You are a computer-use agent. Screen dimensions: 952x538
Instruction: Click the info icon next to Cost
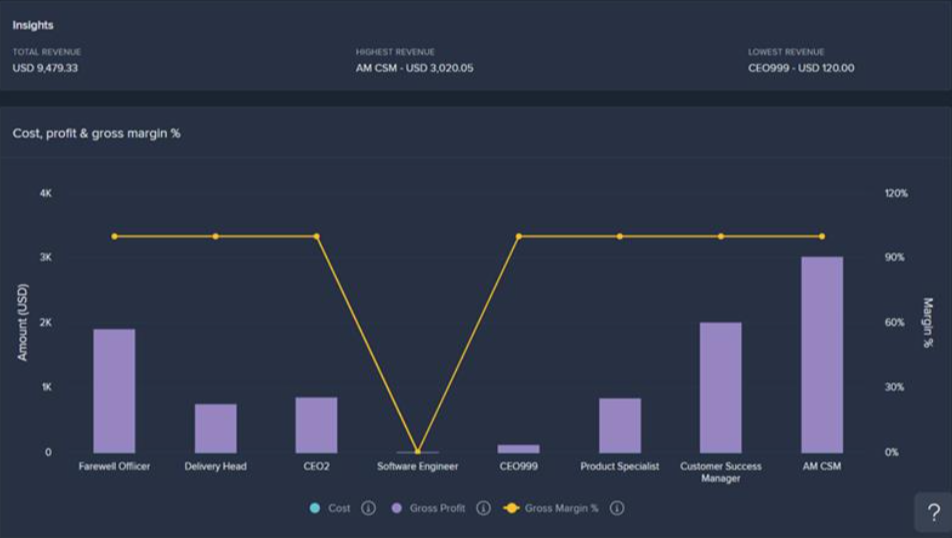point(367,508)
